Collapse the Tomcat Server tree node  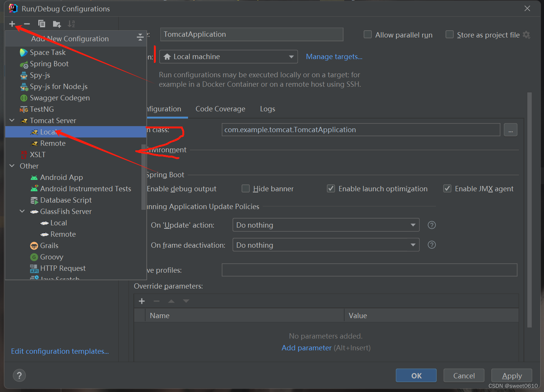(12, 120)
